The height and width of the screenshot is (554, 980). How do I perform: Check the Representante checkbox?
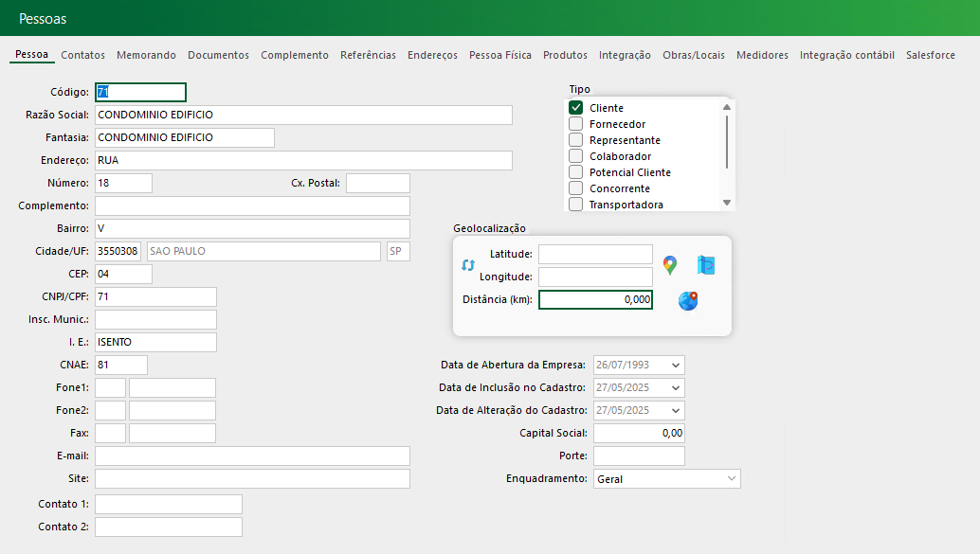point(575,140)
